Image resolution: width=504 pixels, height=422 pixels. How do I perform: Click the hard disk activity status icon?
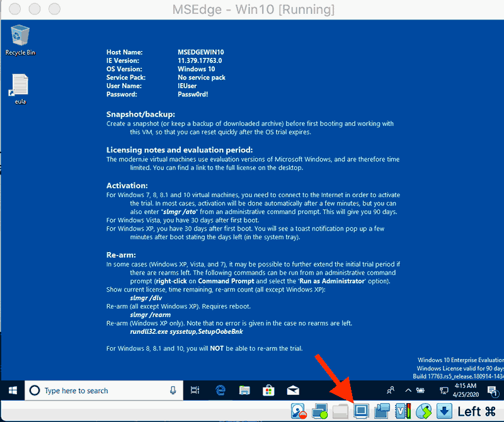pyautogui.click(x=299, y=411)
